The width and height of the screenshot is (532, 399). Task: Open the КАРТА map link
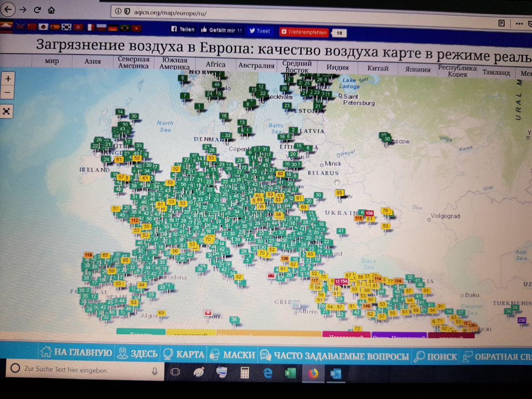[184, 354]
